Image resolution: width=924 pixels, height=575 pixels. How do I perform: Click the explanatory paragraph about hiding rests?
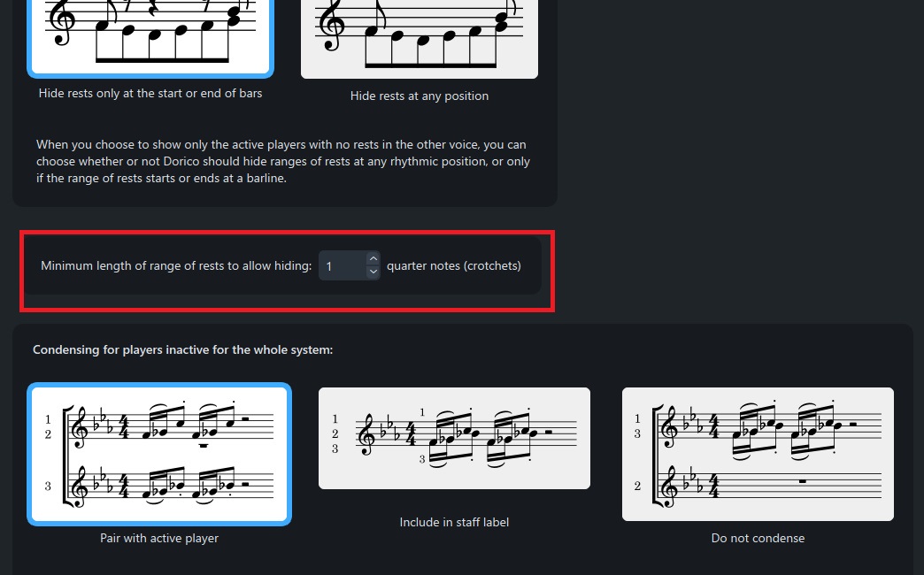coord(283,161)
